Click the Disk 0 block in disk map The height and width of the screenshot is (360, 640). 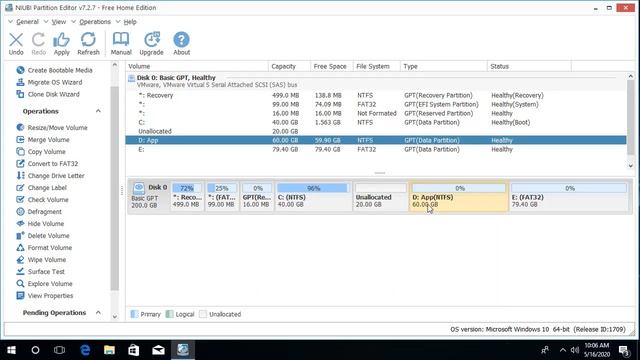pyautogui.click(x=149, y=196)
